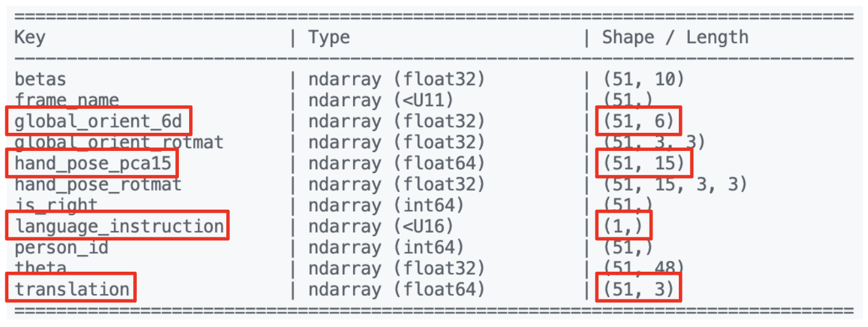The image size is (868, 327).
Task: Click 'ndarray (<U16)' type text
Action: point(381,226)
